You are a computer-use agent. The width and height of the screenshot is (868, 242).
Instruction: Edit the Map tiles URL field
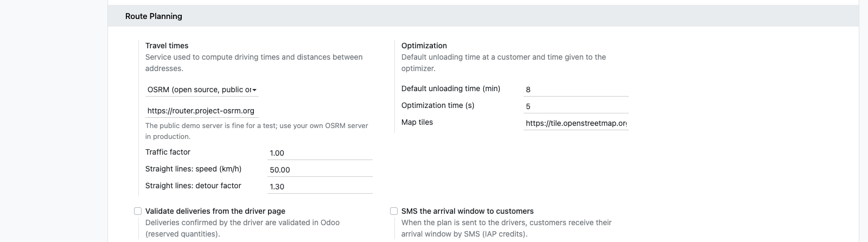tap(576, 123)
